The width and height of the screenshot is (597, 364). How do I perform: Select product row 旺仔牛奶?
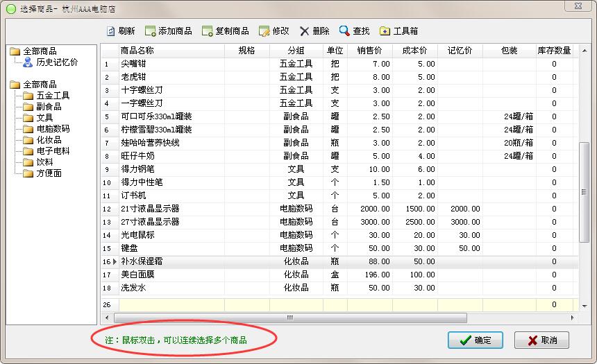point(339,156)
